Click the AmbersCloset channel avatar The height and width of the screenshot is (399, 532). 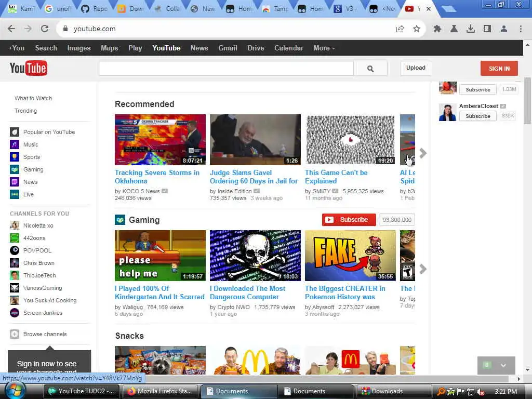click(447, 113)
